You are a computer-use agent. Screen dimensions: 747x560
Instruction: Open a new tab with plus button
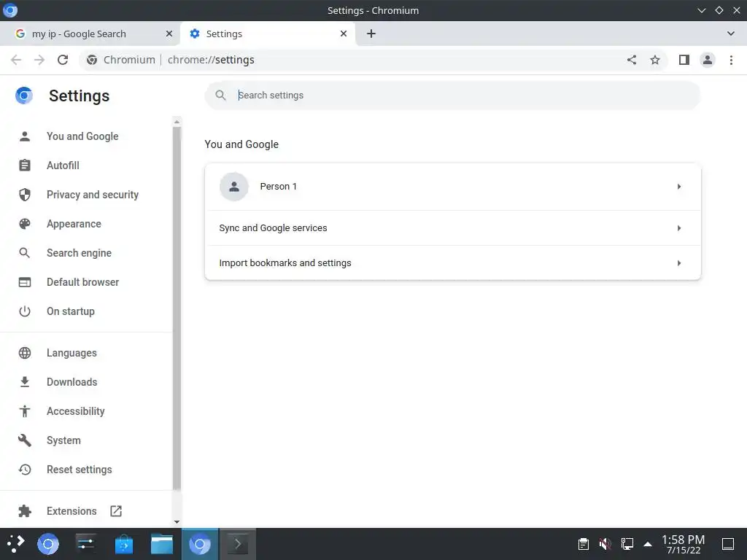(x=371, y=34)
